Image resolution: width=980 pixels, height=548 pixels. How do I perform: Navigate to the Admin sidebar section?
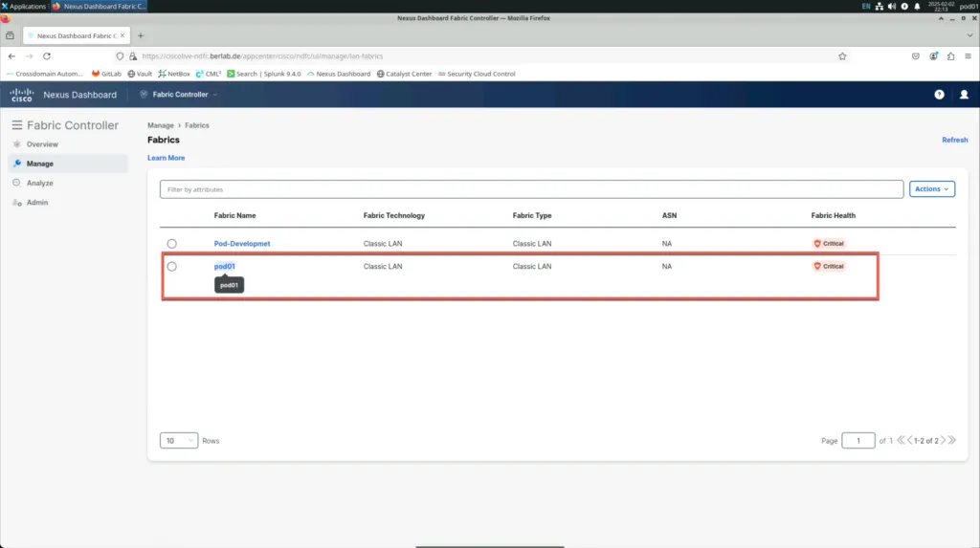[x=36, y=203]
